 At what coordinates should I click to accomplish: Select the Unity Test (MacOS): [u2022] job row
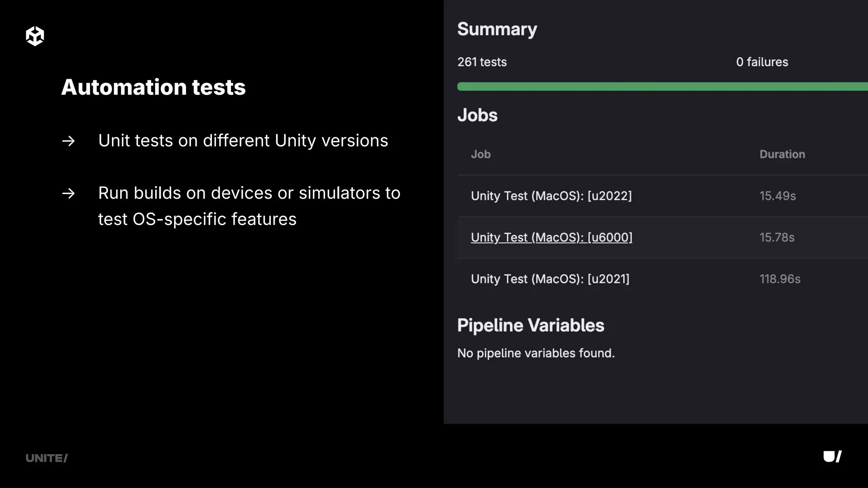[663, 196]
